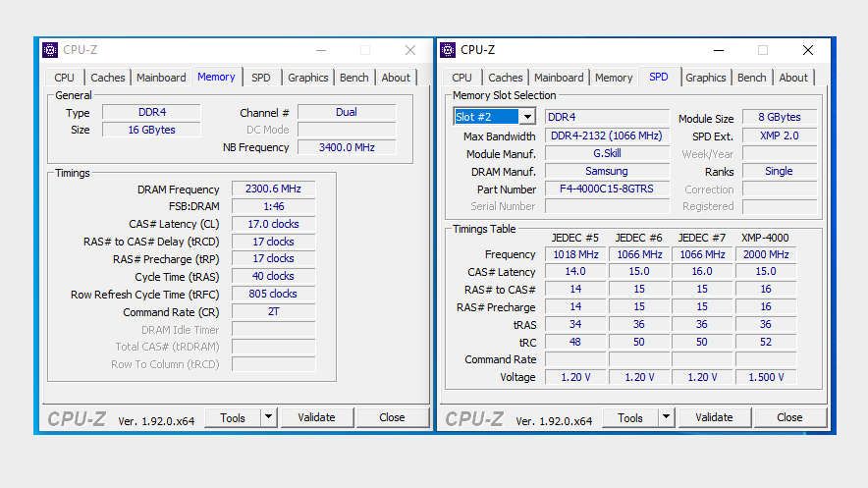
Task: Click Cycle Time value 40 clocks
Action: coord(274,276)
